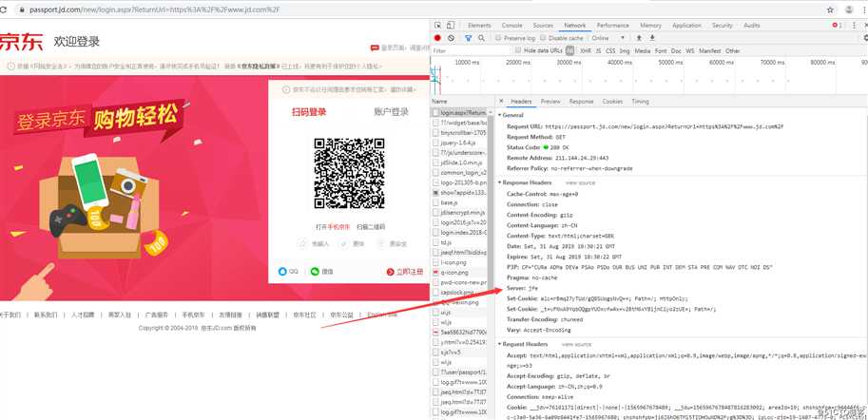Click the DevTools inspect element icon
This screenshot has height=420, width=868.
click(x=438, y=26)
